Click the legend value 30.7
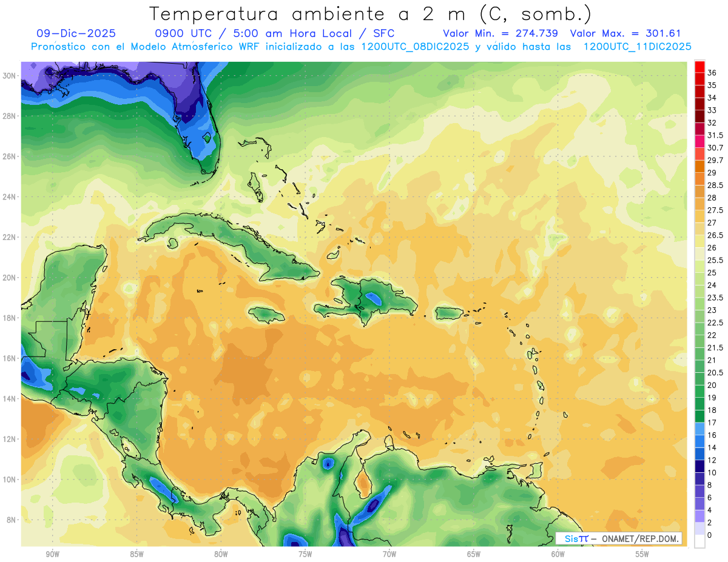Viewport: 728px width, 562px height. click(715, 148)
